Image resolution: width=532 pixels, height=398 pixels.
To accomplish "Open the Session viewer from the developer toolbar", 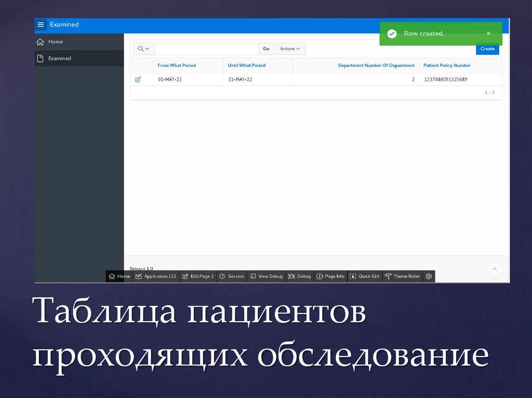I will coord(232,276).
